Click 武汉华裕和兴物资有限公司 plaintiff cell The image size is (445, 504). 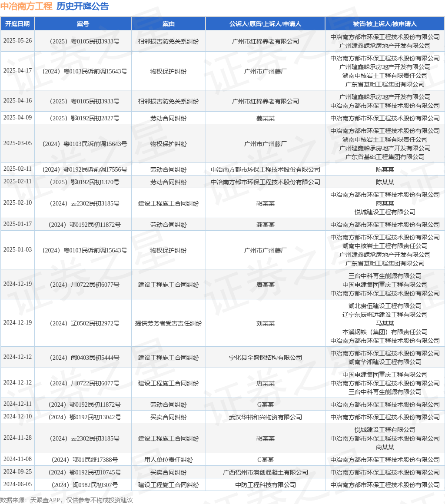pos(265,417)
